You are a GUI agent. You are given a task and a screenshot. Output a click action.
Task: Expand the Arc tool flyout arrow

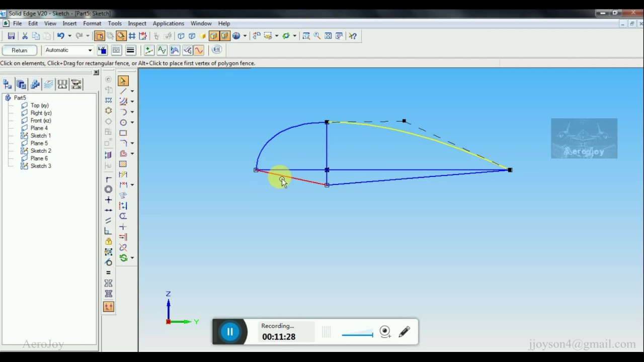(x=132, y=112)
